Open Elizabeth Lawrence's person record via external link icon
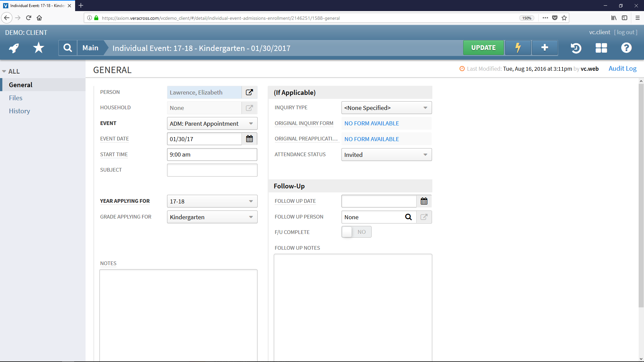This screenshot has height=362, width=644. click(x=249, y=92)
